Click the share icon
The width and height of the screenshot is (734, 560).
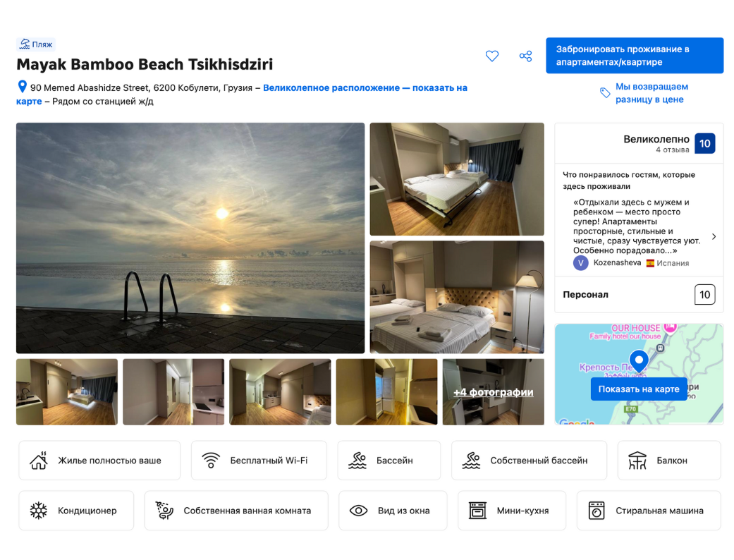click(x=525, y=56)
